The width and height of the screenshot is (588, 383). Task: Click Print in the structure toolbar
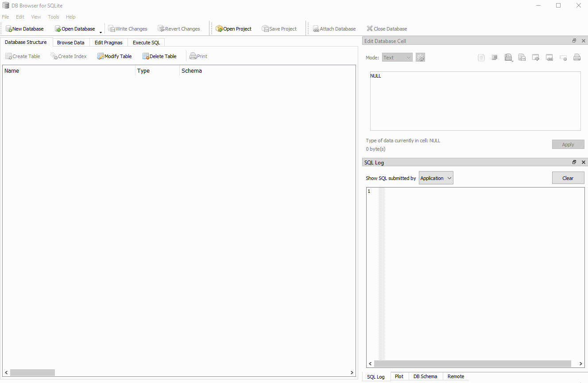198,56
